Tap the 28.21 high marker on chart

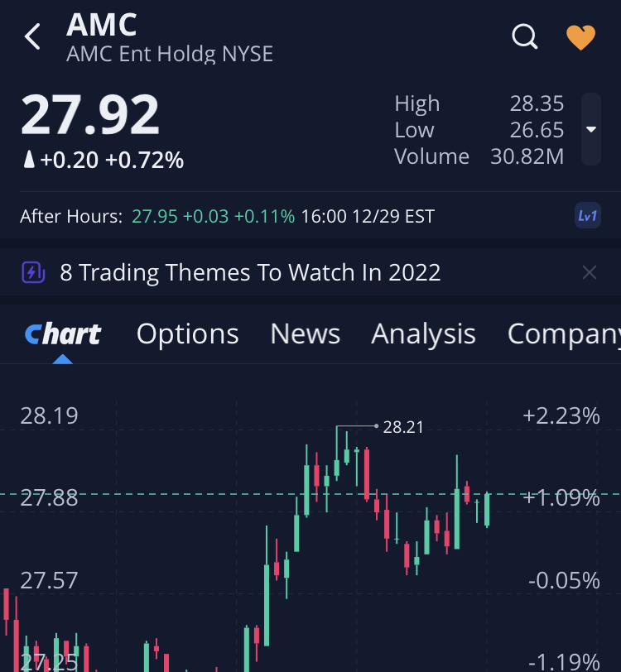pos(403,427)
